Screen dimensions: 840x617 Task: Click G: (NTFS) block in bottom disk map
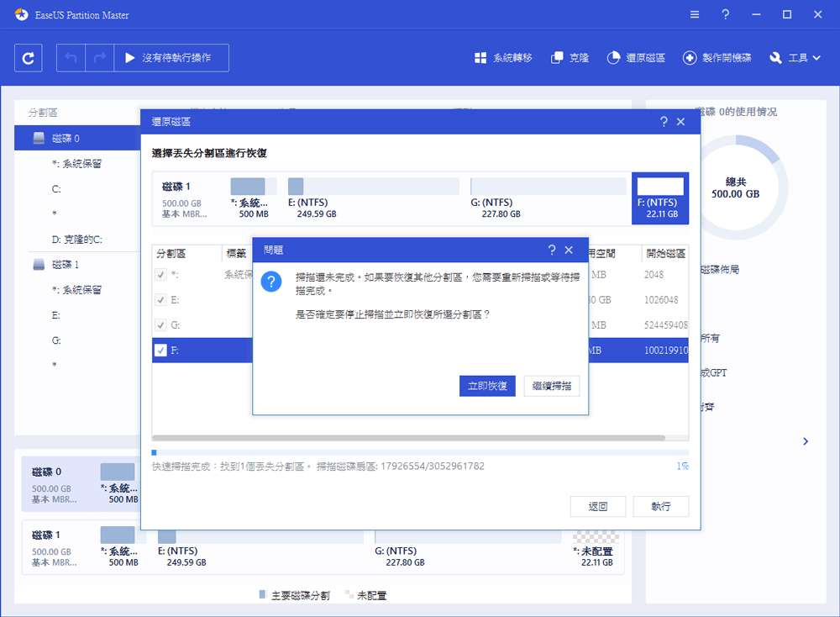468,549
